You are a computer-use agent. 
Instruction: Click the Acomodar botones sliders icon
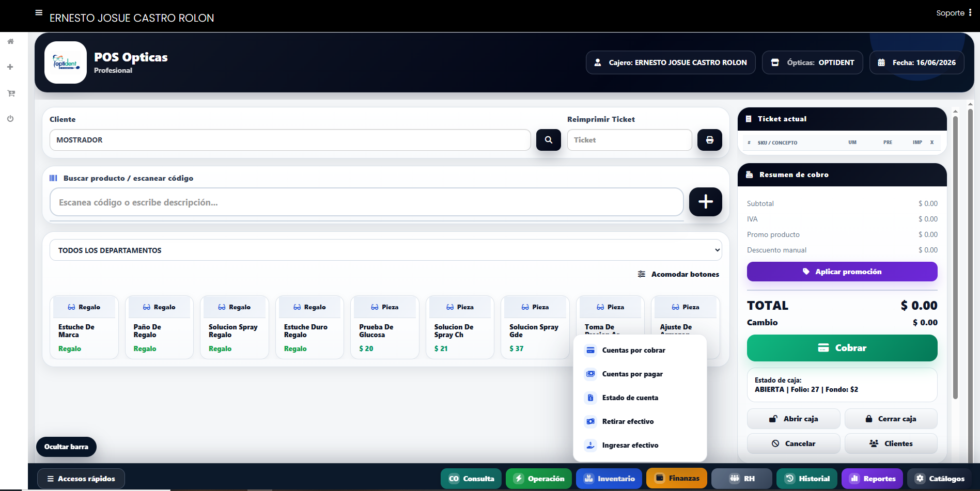click(x=642, y=274)
